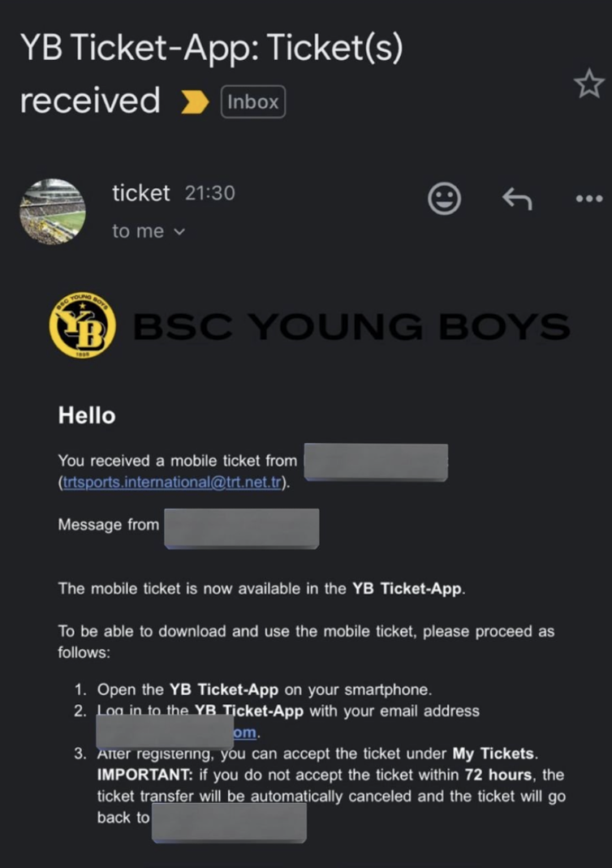
Task: Open the three-dot more options menu
Action: [x=589, y=198]
